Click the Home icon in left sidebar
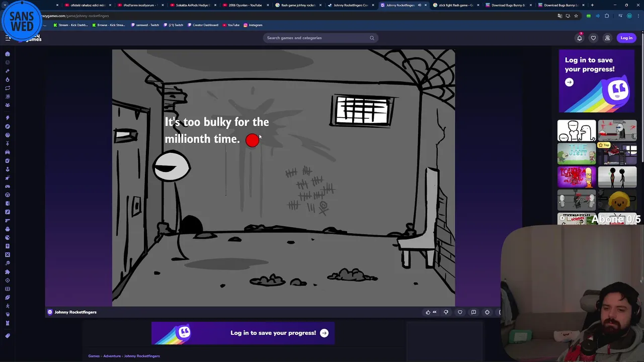This screenshot has width=644, height=362. [x=8, y=54]
